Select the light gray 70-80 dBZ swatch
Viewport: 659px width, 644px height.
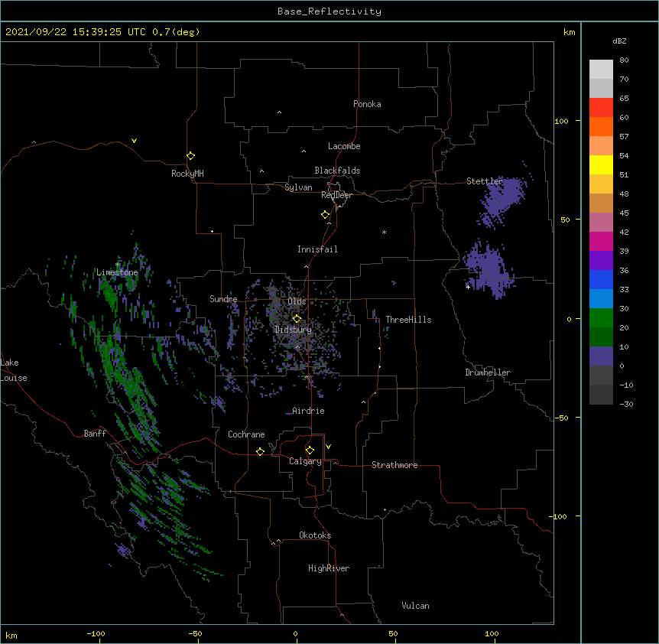[x=601, y=70]
